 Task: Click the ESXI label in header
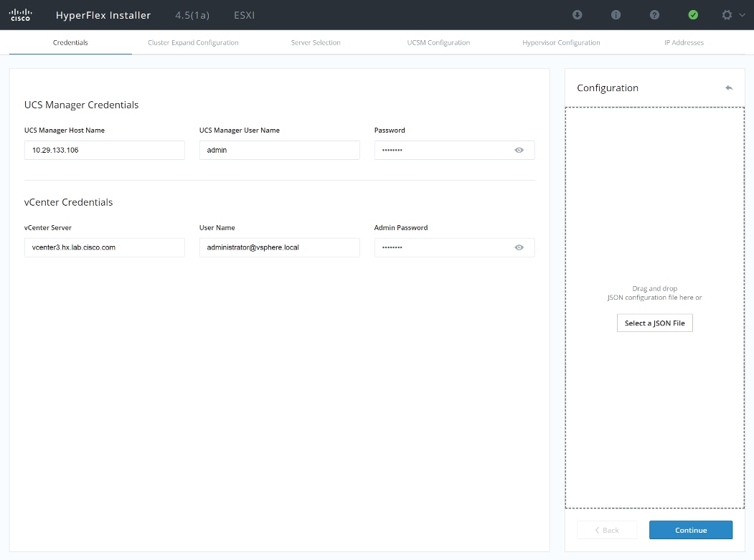point(245,15)
